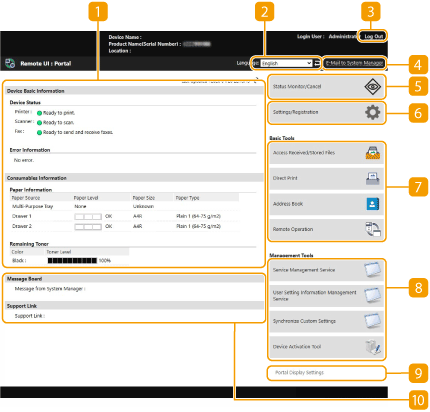Log out via the Log Out button
This screenshot has height=412, width=430.
point(373,36)
